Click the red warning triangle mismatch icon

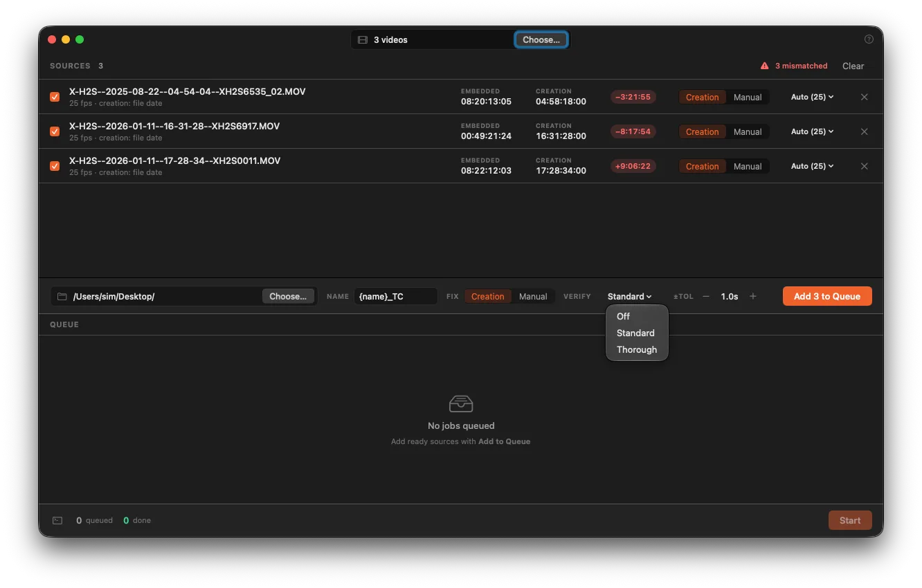[764, 66]
